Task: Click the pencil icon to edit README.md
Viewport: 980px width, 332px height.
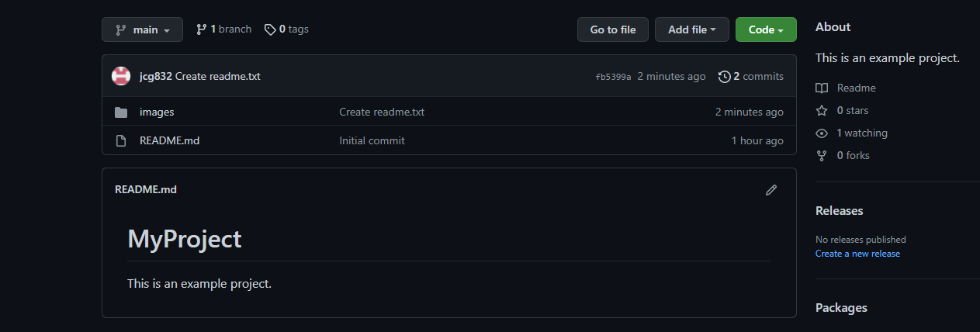Action: tap(770, 190)
